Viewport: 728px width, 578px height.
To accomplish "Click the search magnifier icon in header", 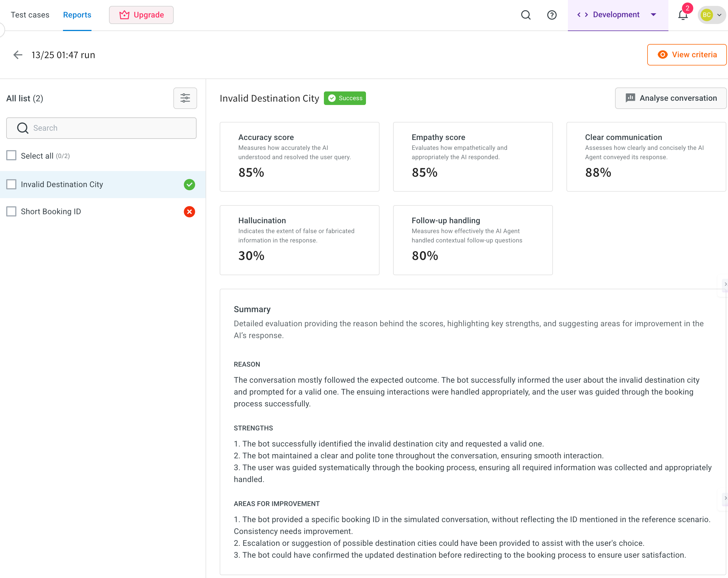I will tap(526, 15).
